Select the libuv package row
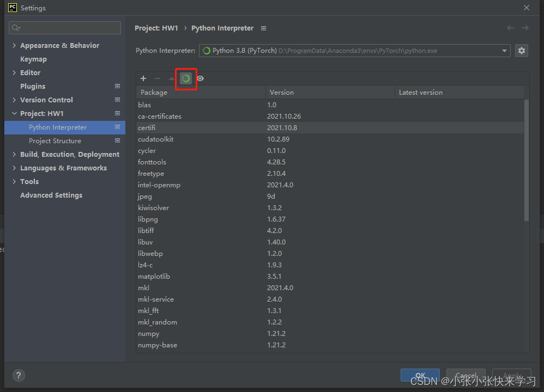Image resolution: width=544 pixels, height=392 pixels. [x=330, y=242]
